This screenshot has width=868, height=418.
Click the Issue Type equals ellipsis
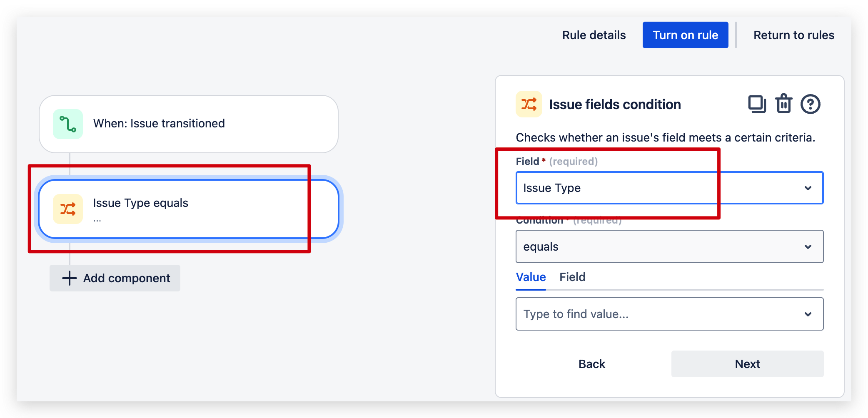[97, 219]
